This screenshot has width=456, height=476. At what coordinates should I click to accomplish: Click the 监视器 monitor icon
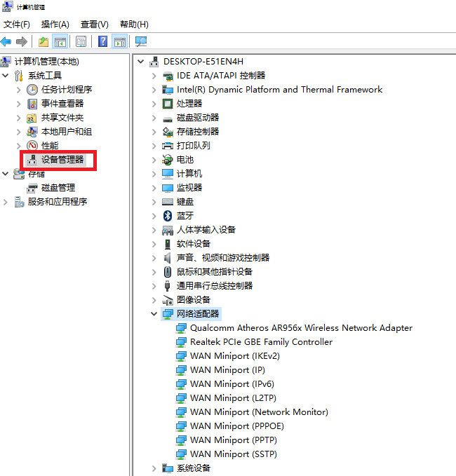coord(168,188)
